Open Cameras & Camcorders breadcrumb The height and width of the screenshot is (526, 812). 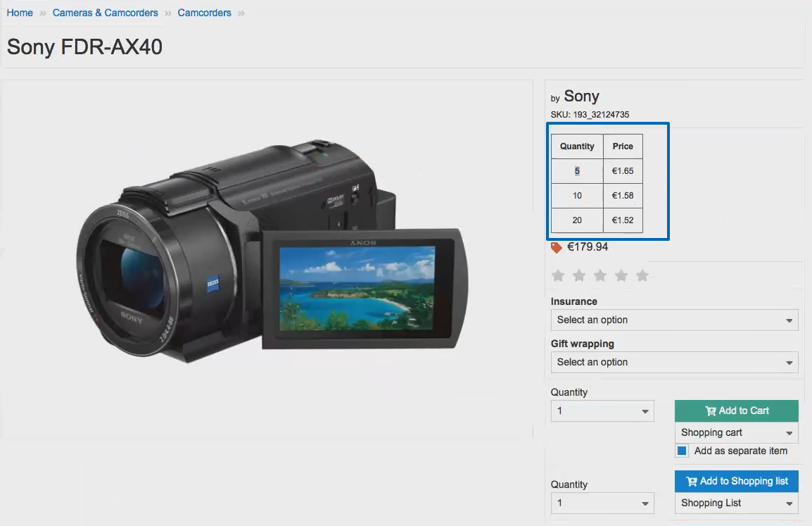coord(105,13)
